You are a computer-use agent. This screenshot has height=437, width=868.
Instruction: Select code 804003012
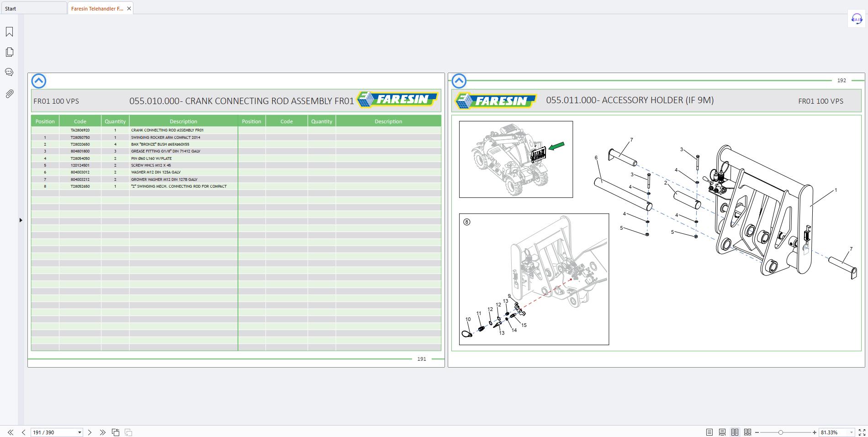coord(80,172)
